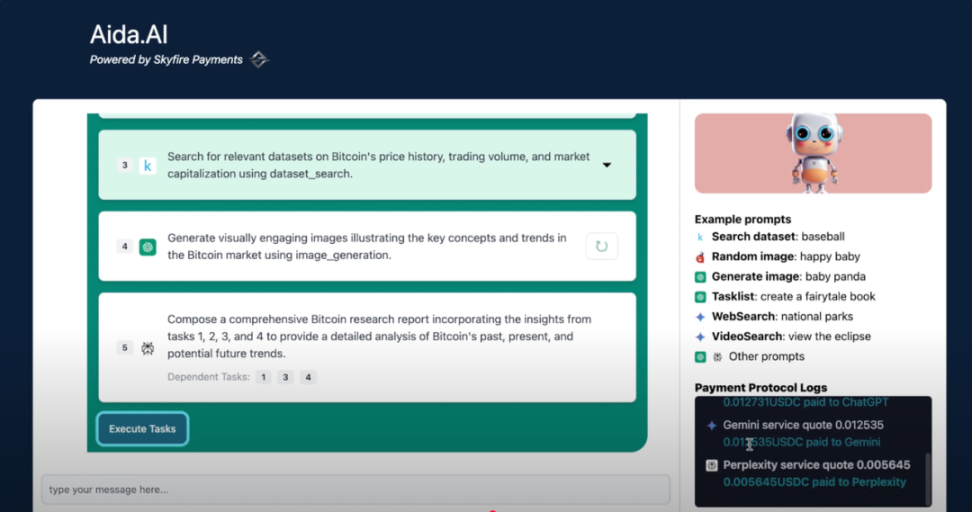
Task: Click task 5 research report description text
Action: (x=379, y=337)
